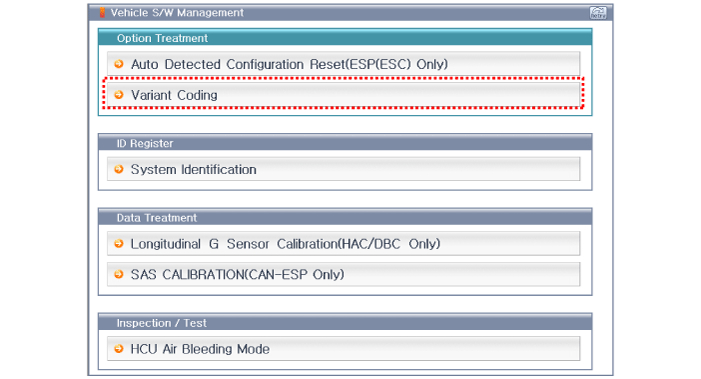701x379 pixels.
Task: Click the Inspection / Test section header
Action: (345, 323)
